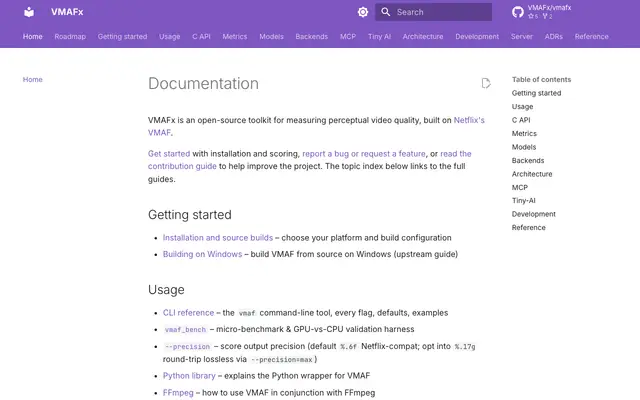
Task: Click the Documentation page heading
Action: [203, 84]
